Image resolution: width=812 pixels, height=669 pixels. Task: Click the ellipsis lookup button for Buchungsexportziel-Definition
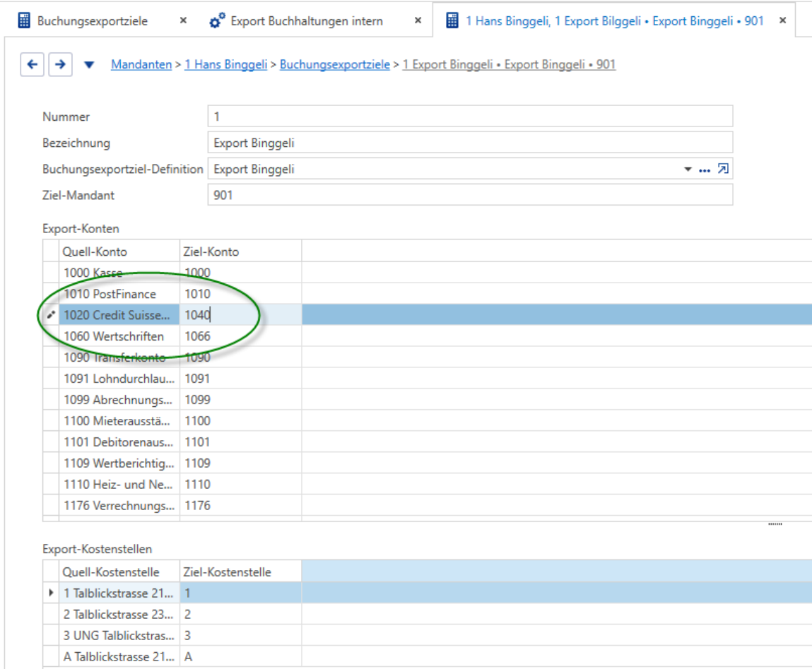(705, 170)
